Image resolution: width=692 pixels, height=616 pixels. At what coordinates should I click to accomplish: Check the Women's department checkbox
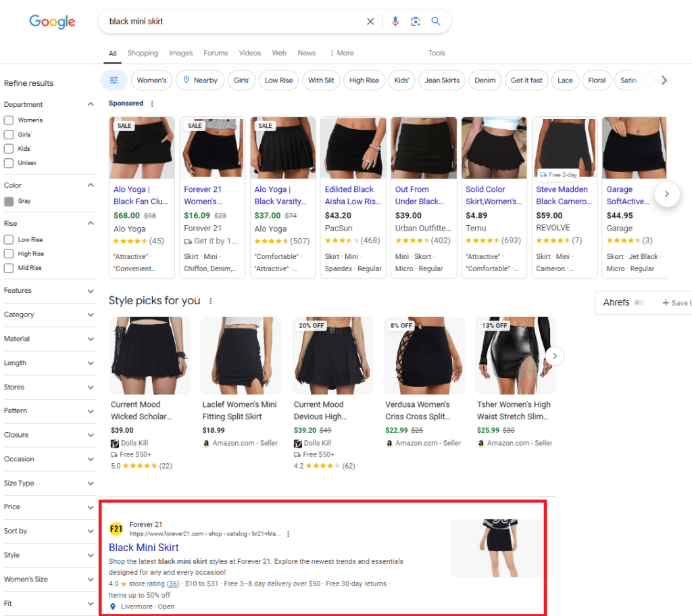coord(9,120)
